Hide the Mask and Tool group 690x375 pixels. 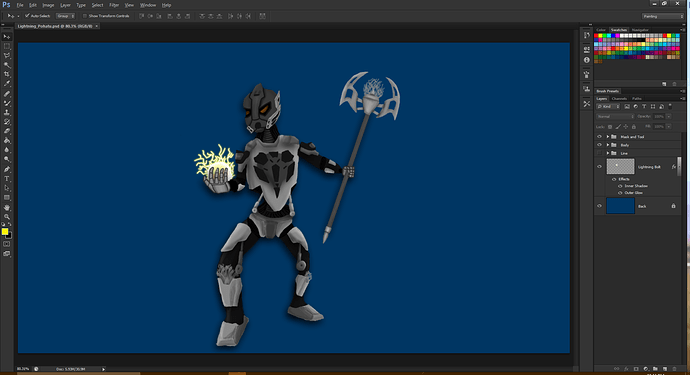tap(599, 136)
